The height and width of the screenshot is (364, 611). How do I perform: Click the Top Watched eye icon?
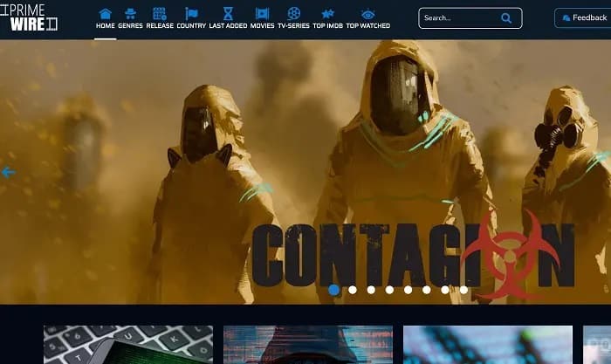tap(367, 15)
